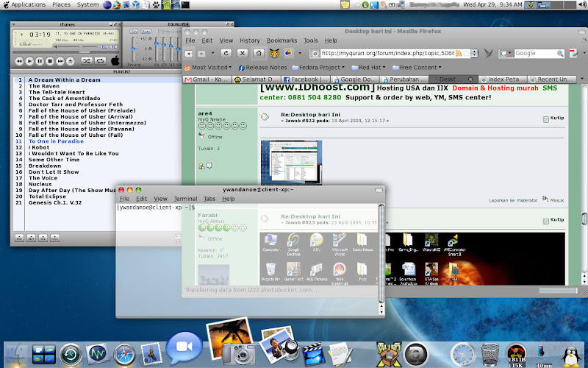
Task: Stop playback in the iTunes player
Action: point(50,61)
